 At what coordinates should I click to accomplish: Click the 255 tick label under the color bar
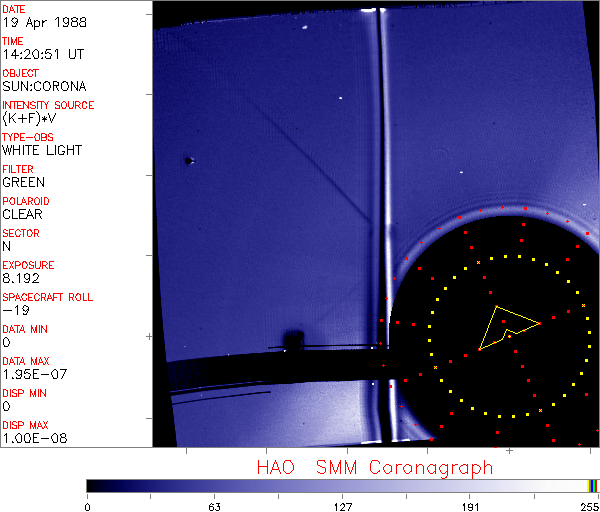pyautogui.click(x=587, y=506)
